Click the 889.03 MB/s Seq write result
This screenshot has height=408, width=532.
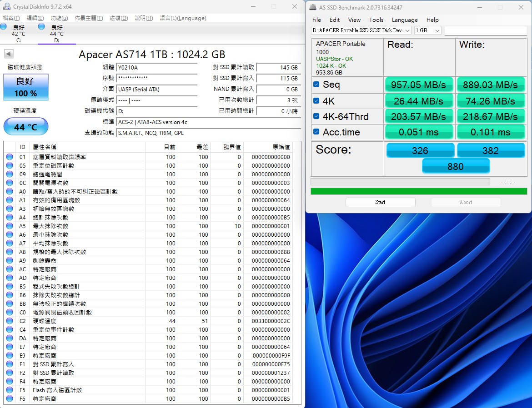(x=491, y=85)
